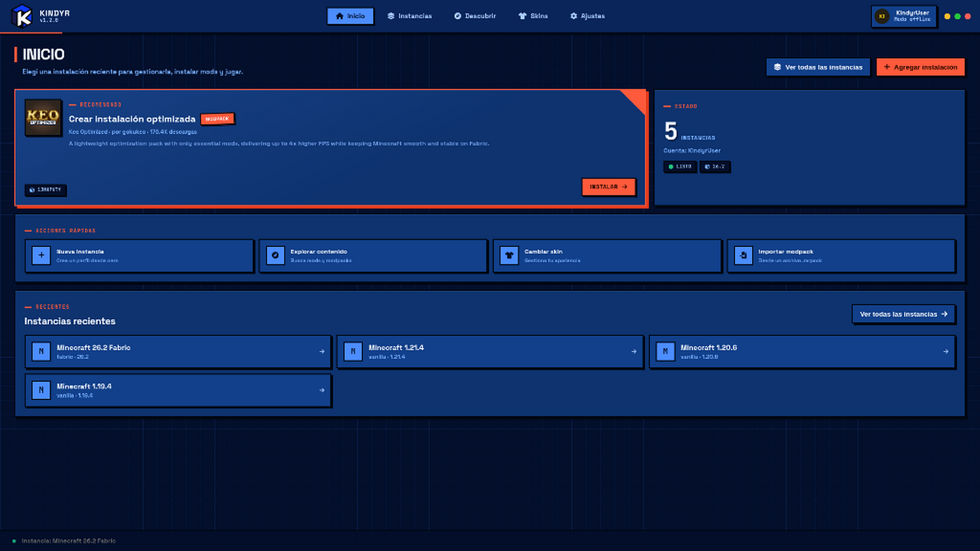Click the LISTO status badge

tap(679, 166)
